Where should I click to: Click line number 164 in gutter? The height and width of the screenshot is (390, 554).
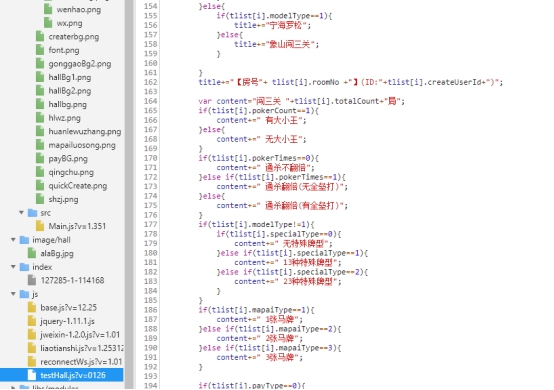click(x=151, y=101)
